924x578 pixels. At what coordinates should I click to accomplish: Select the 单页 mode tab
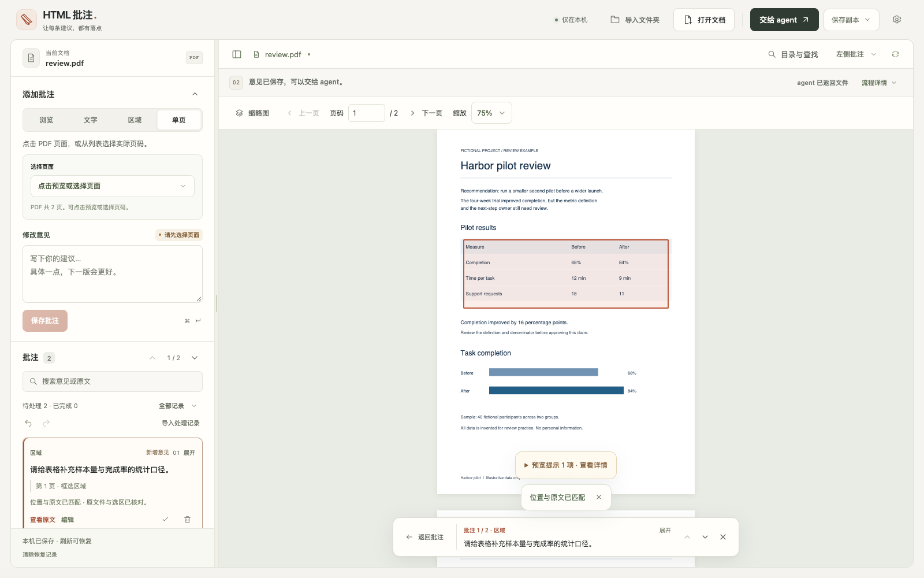[x=179, y=120]
